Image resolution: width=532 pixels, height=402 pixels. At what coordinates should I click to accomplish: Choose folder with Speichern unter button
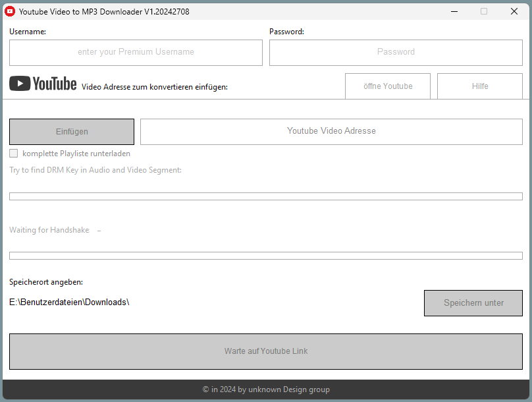coord(473,303)
